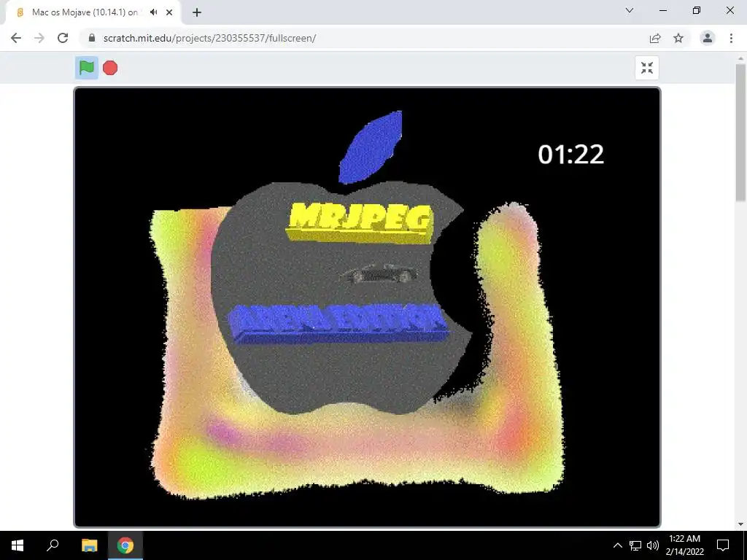Image resolution: width=747 pixels, height=560 pixels.
Task: Click the 01:22 clock in the stage
Action: 570,155
